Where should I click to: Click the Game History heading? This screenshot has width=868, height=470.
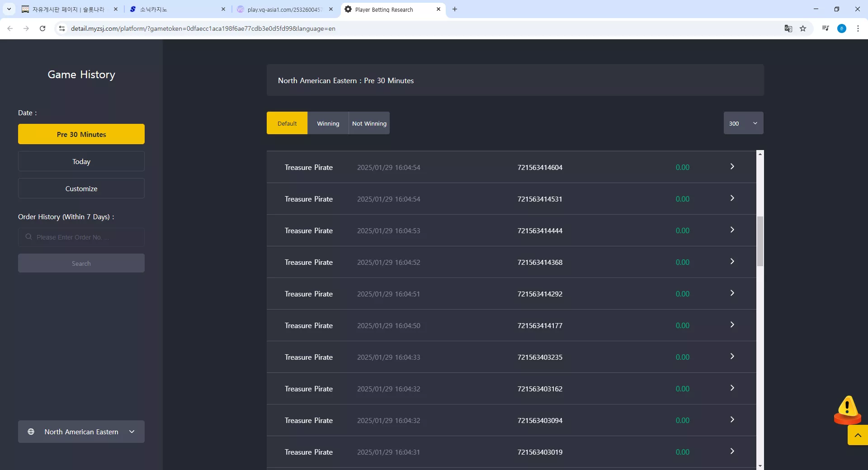point(81,75)
